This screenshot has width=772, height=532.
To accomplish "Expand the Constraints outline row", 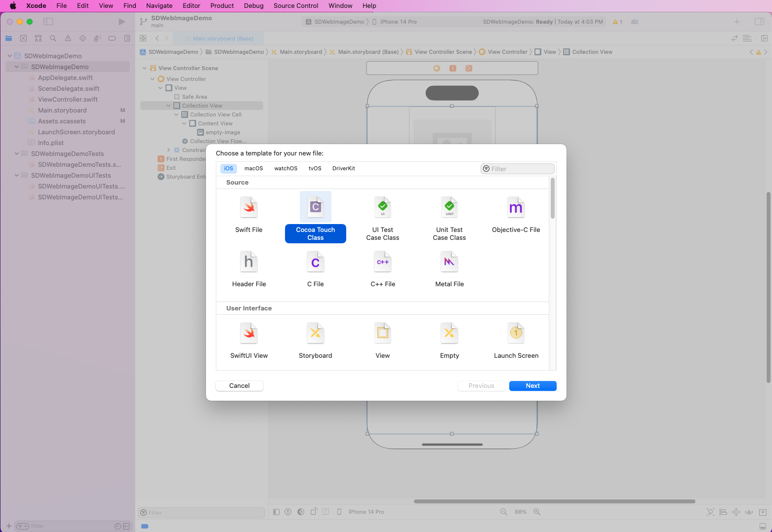I will [x=168, y=150].
